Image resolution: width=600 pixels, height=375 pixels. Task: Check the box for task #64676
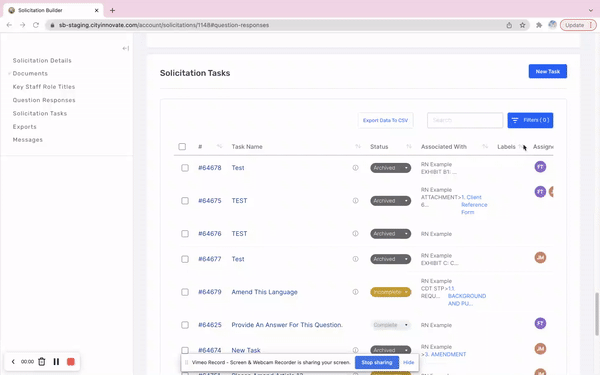click(185, 233)
